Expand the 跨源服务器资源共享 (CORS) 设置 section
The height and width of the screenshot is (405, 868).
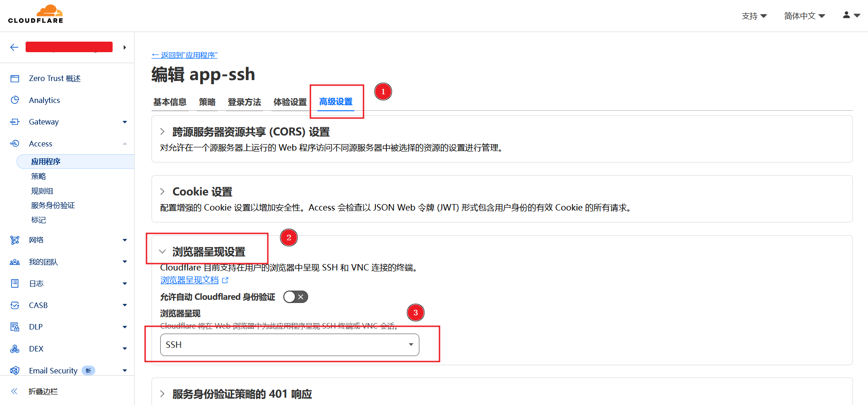point(162,132)
